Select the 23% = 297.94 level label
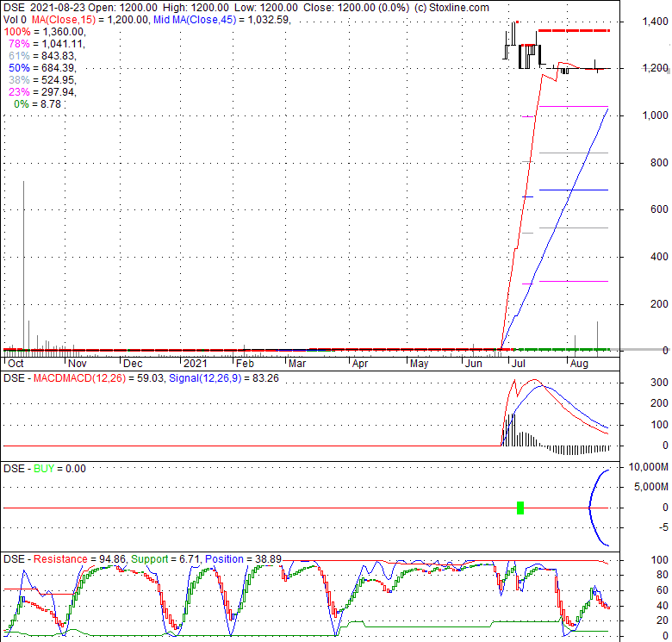The image size is (672, 642). (x=42, y=91)
